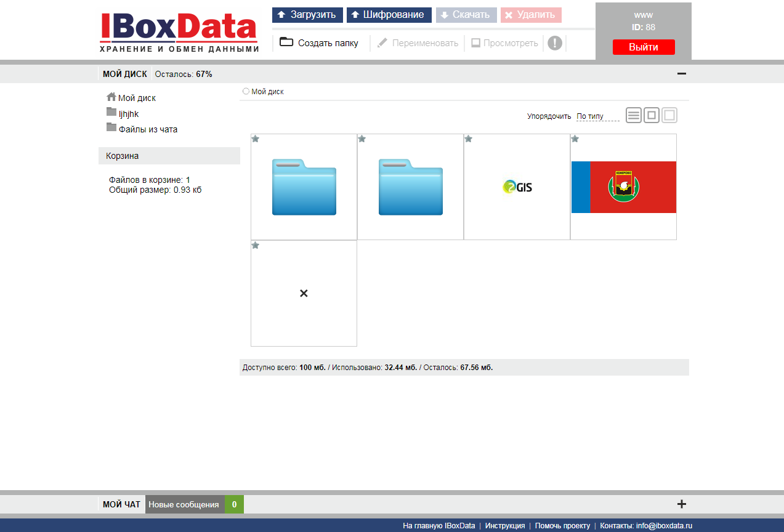Switch to list view layout icon
The image size is (784, 532).
(634, 115)
